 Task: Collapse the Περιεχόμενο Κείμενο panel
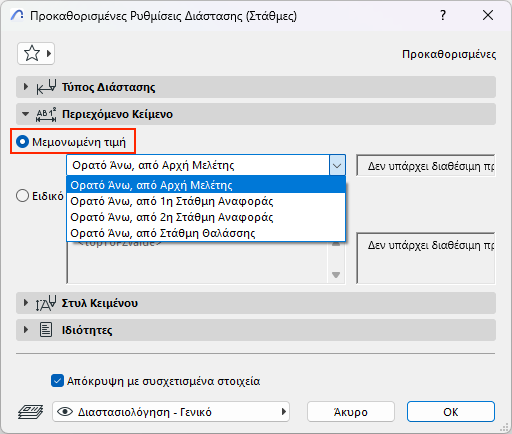click(x=26, y=114)
